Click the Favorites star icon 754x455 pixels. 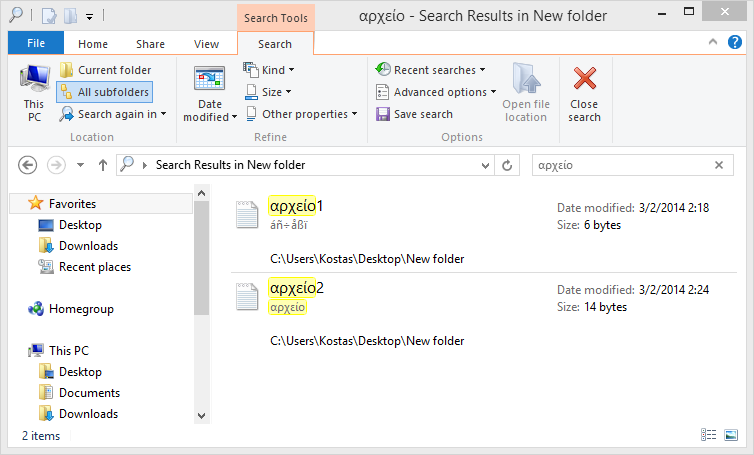(x=36, y=203)
